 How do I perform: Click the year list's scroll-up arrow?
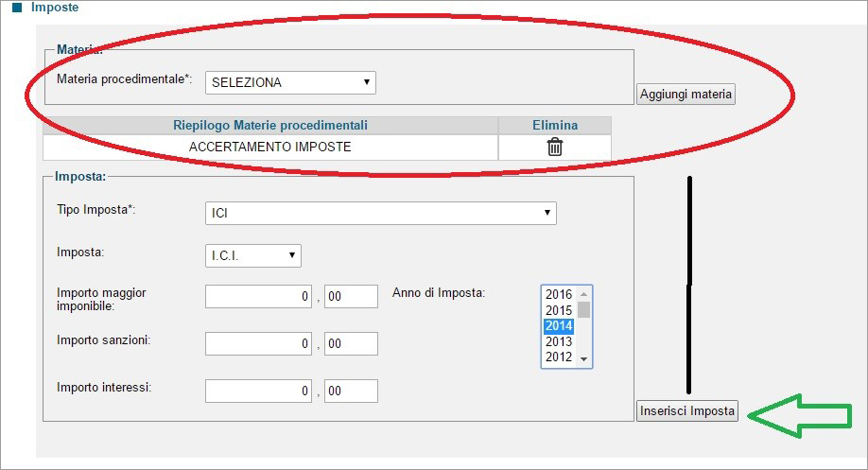coord(583,294)
